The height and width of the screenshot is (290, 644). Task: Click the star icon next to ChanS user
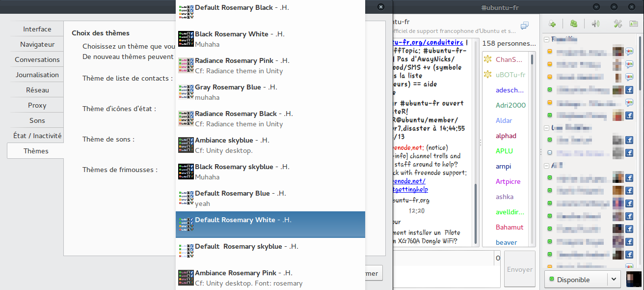tap(487, 59)
